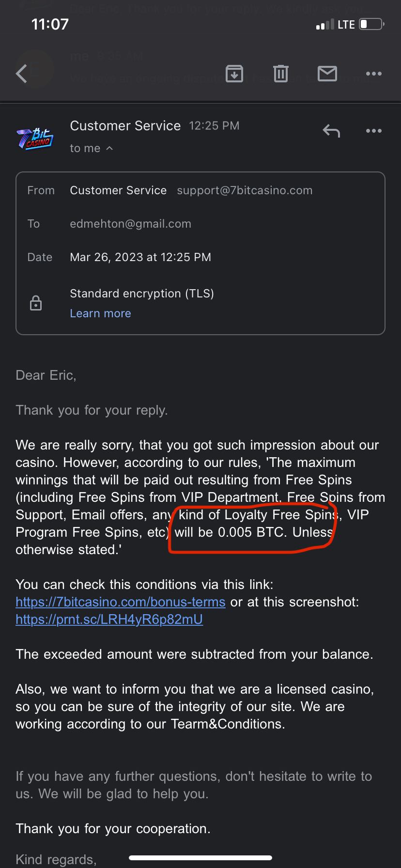
Task: Open the 7bitcasino.com bonus-terms link
Action: tap(121, 602)
